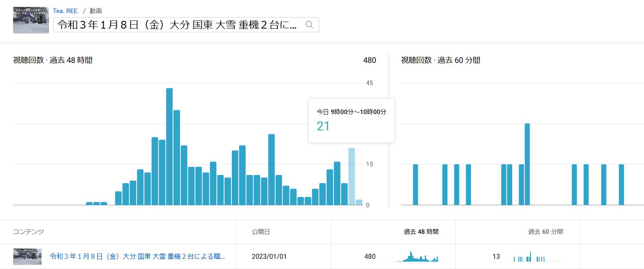Click the last tiny bar of the 48-hour chart
The image size is (644, 269).
(359, 202)
